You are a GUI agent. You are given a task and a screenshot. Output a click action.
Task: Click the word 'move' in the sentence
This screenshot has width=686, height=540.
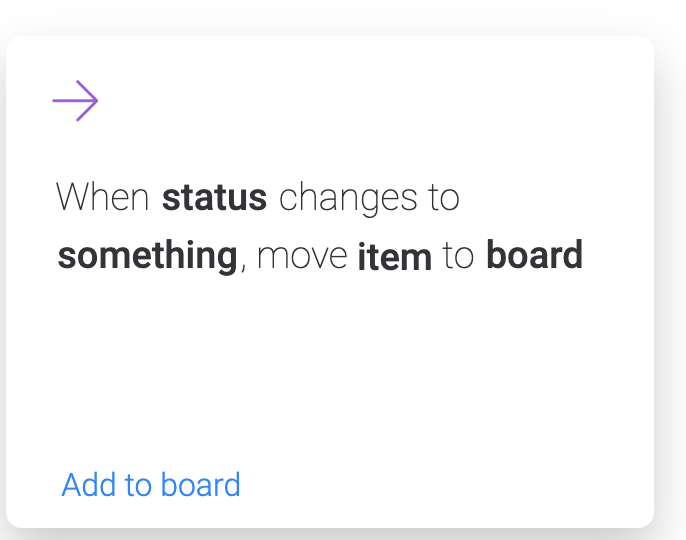pyautogui.click(x=301, y=257)
